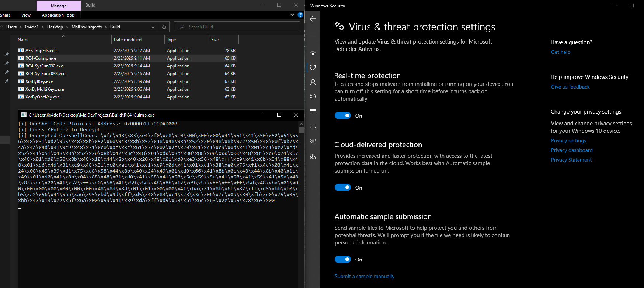Click the Get help link
Screen dimensions: 644x288
(x=561, y=52)
